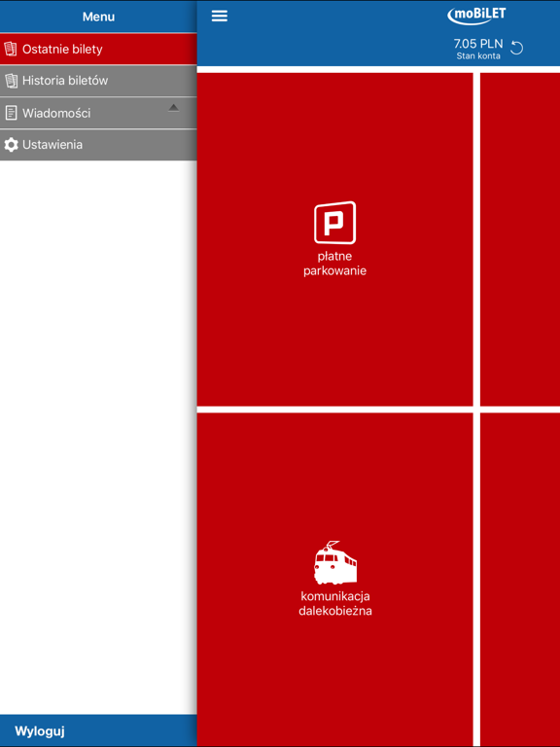The width and height of the screenshot is (560, 747).
Task: Open the hamburger menu icon
Action: 220,16
